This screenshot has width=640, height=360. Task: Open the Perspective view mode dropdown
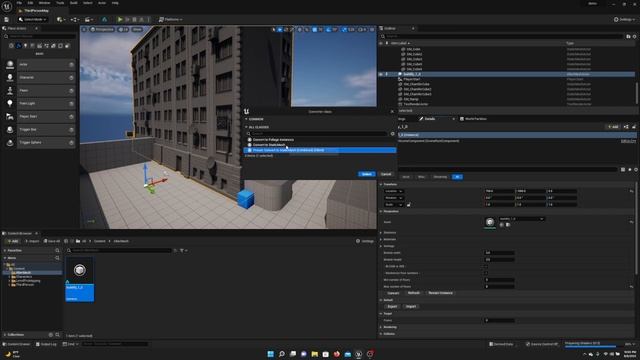(x=102, y=29)
